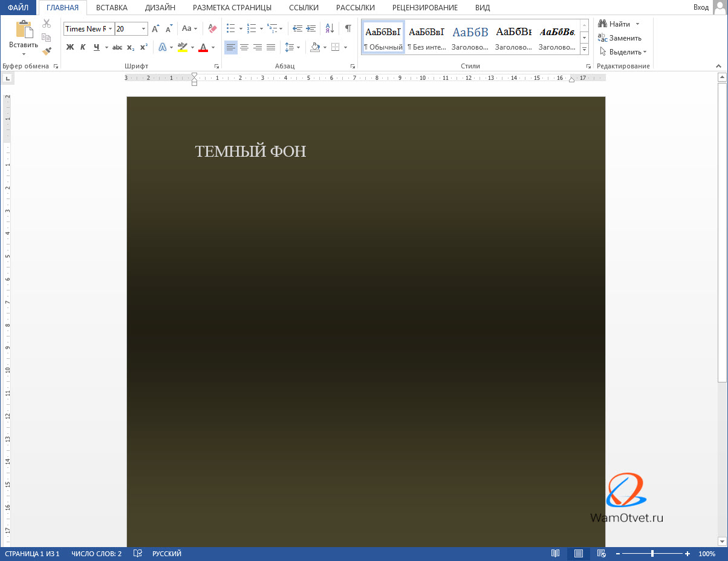Viewport: 728px width, 561px height.
Task: Decrease paragraph indent
Action: click(x=297, y=28)
